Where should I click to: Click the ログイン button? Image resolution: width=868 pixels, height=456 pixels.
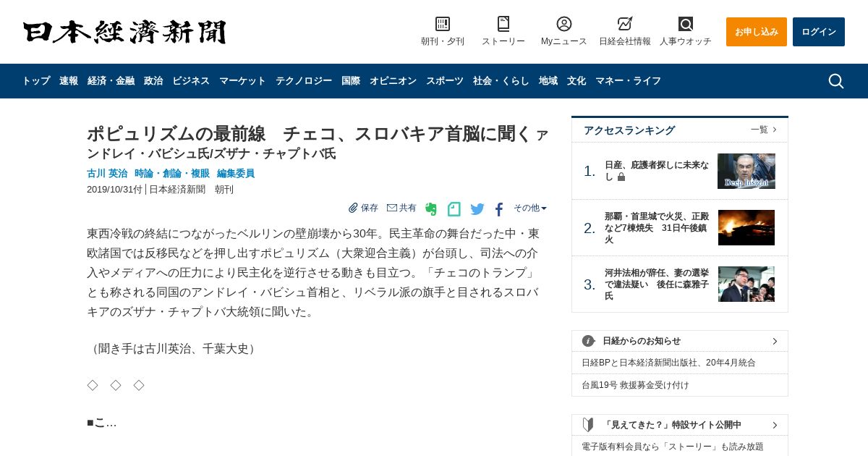point(819,32)
